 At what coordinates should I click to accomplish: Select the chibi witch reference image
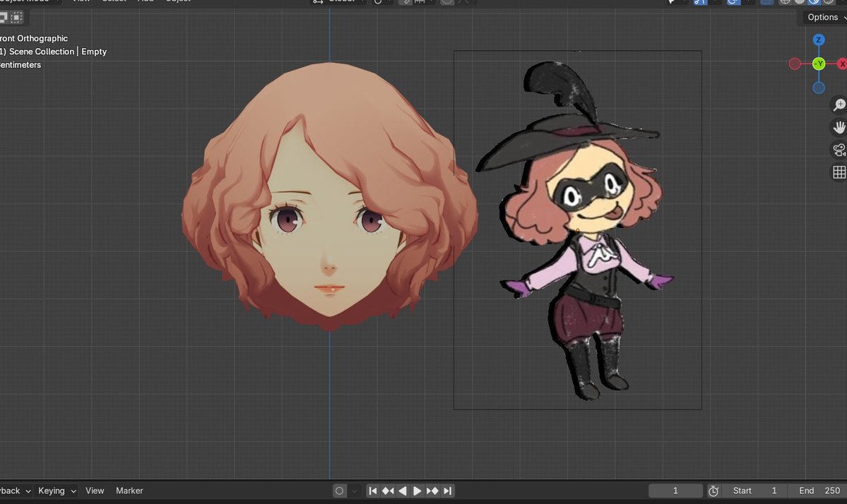click(x=577, y=230)
